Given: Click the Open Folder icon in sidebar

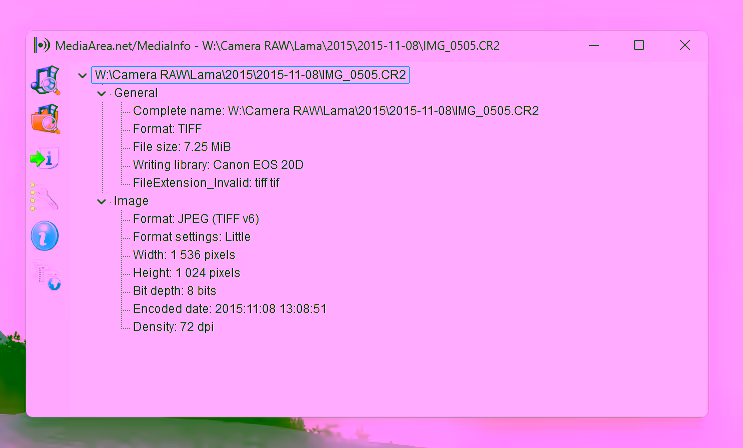Looking at the screenshot, I should [x=45, y=119].
